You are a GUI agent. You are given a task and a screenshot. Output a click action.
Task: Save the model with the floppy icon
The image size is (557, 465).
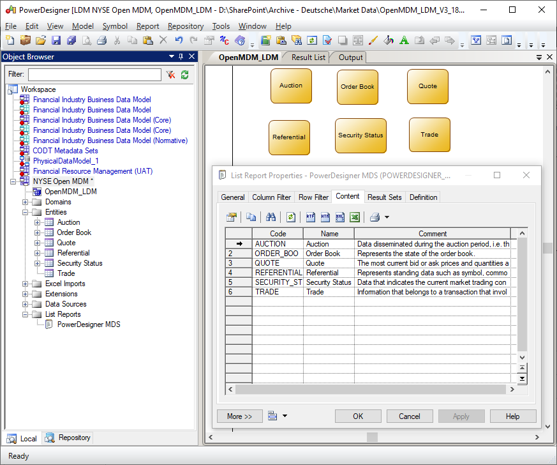coord(56,40)
